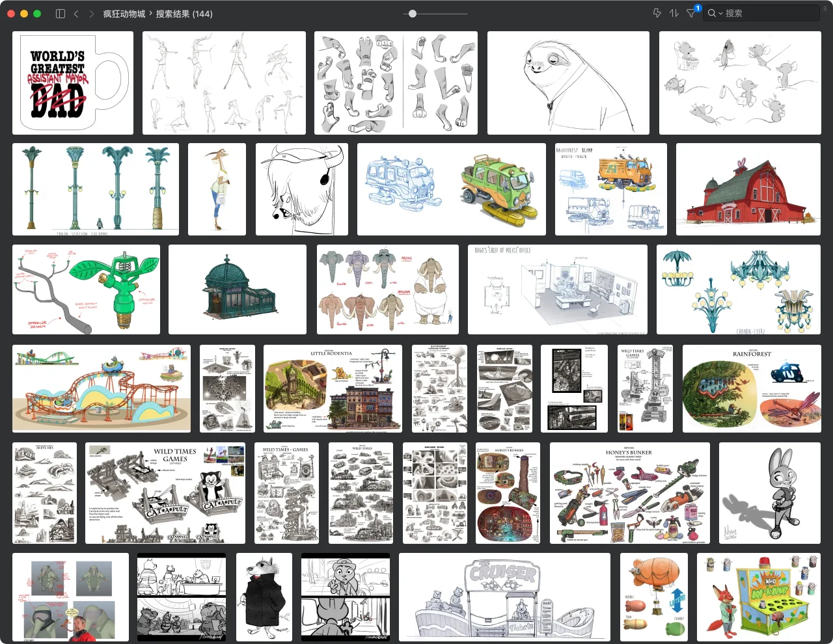Image resolution: width=833 pixels, height=644 pixels.
Task: Select the mice character sketches thumbnail
Action: click(x=740, y=83)
